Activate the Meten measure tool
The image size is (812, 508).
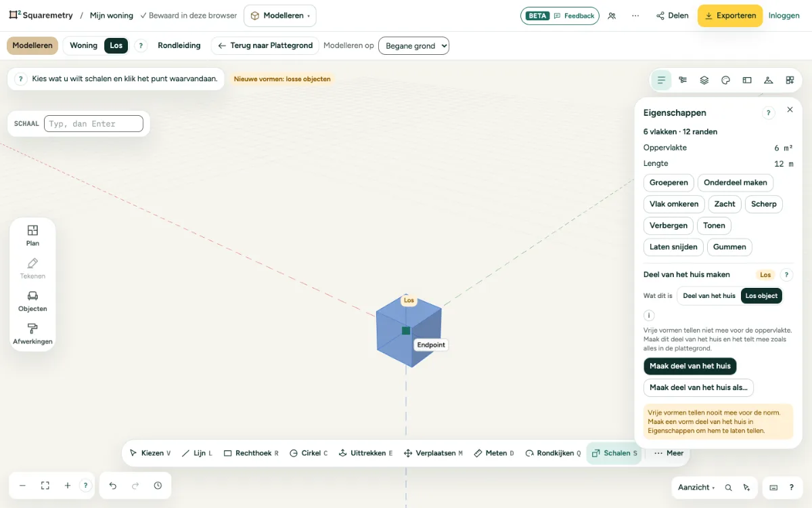pos(494,453)
